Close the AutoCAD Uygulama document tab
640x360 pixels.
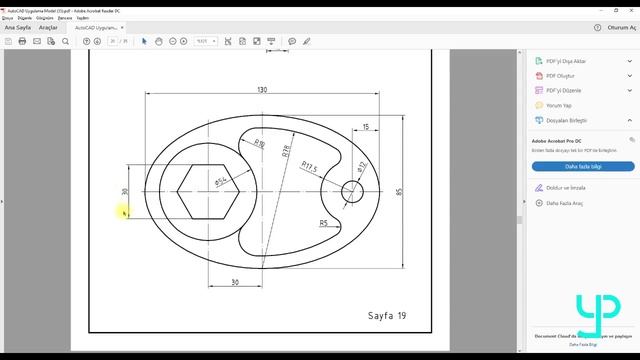(x=122, y=27)
